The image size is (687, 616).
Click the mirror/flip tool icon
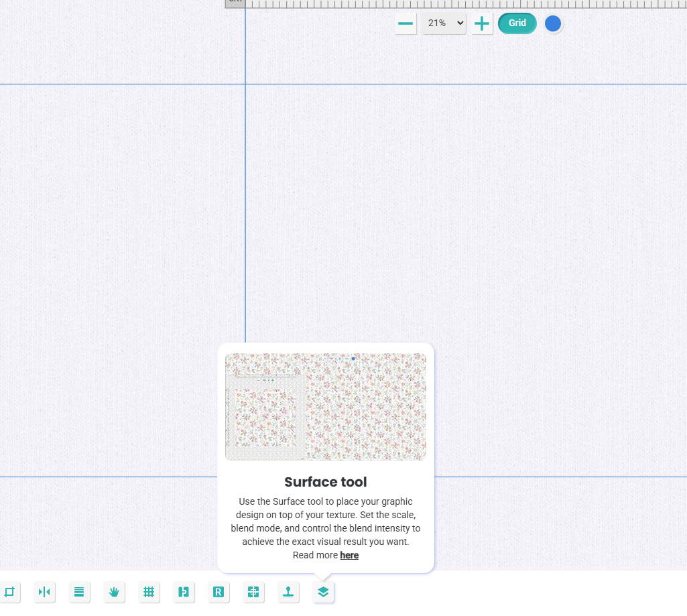click(44, 592)
